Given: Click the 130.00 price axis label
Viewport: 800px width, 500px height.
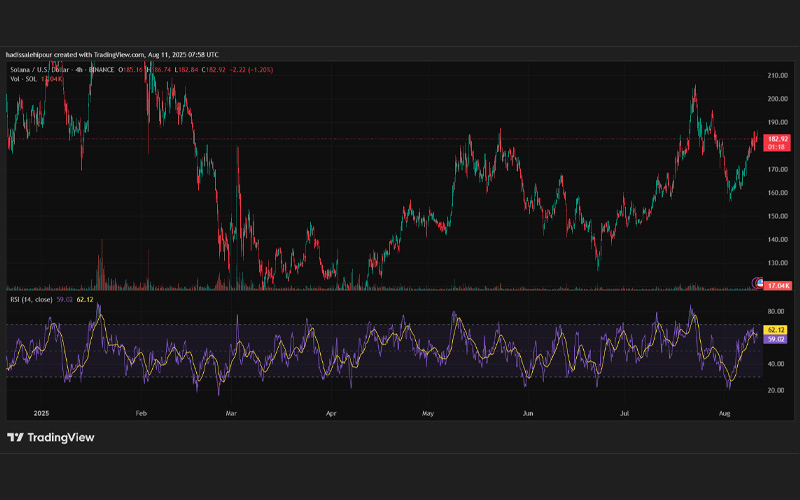Looking at the screenshot, I should click(778, 263).
